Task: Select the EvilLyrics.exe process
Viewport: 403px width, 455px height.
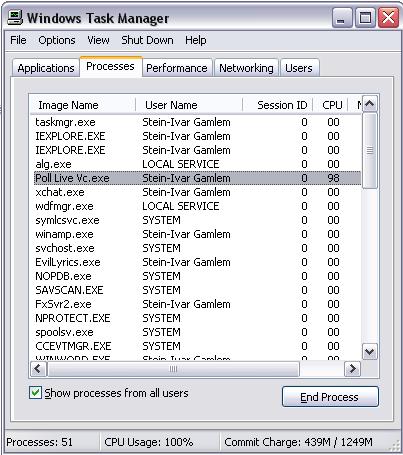Action: [x=197, y=262]
